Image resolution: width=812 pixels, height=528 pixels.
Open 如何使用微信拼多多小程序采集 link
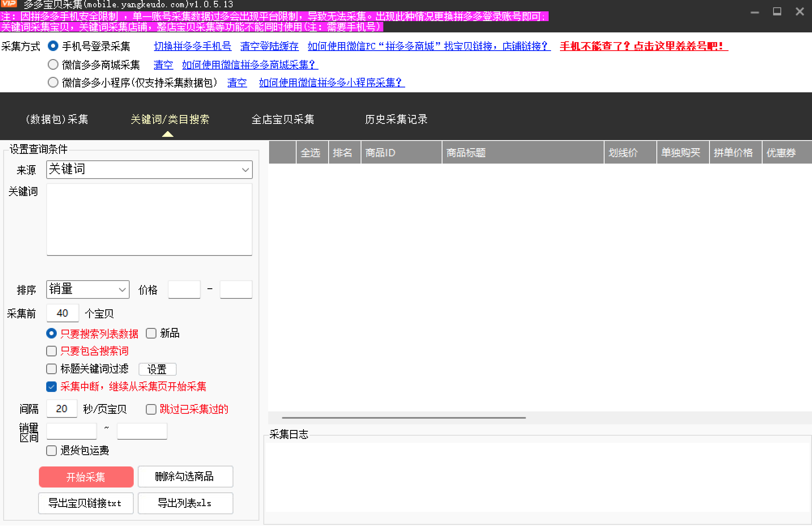coord(332,83)
